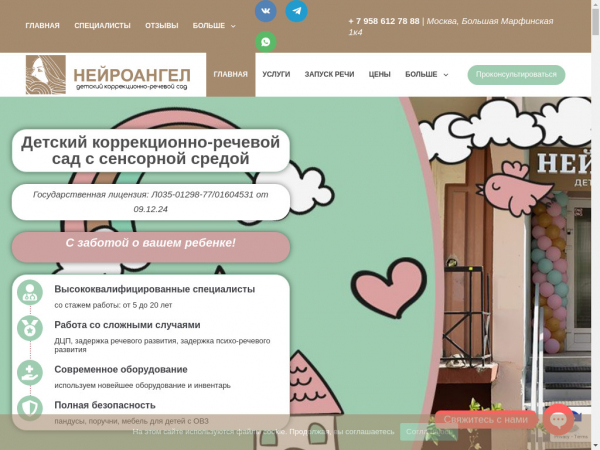Image resolution: width=600 pixels, height=450 pixels.
Task: Accept cookies with the Согласен button
Action: pos(429,432)
